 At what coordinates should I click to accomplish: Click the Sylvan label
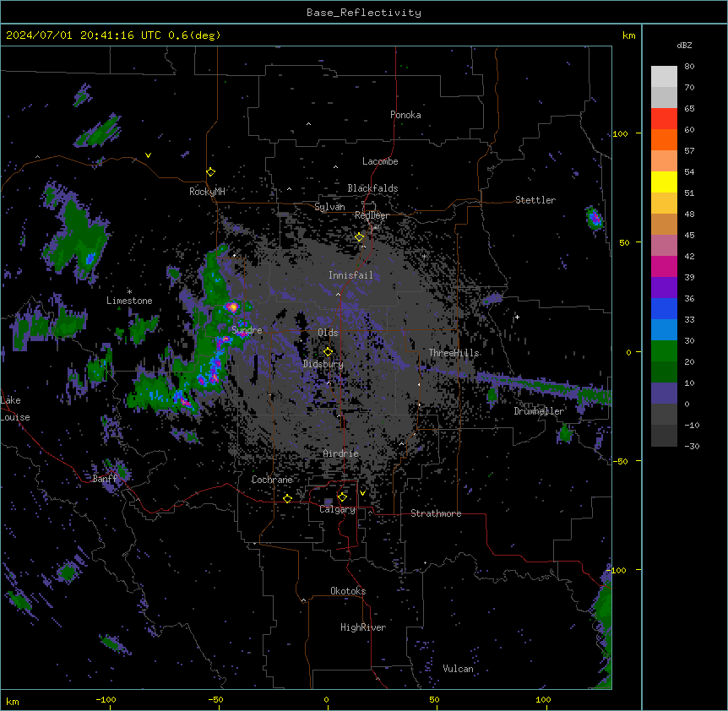[x=329, y=207]
